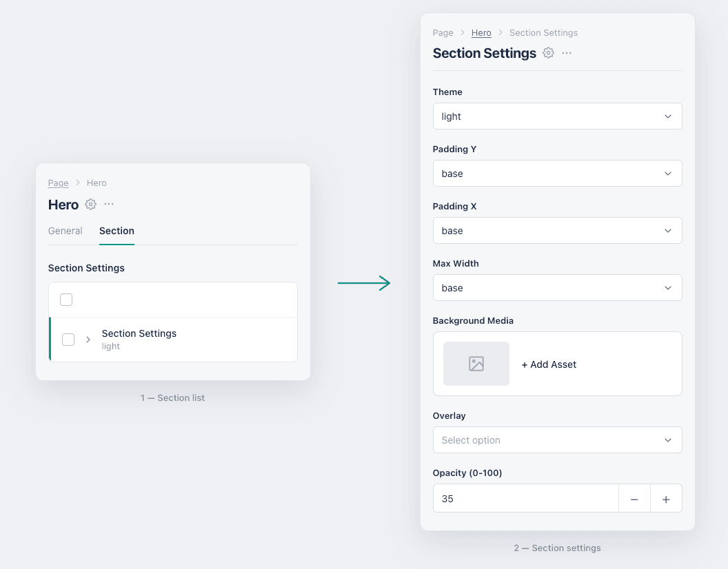The width and height of the screenshot is (728, 569).
Task: Open the Padding Y dropdown
Action: coord(557,173)
